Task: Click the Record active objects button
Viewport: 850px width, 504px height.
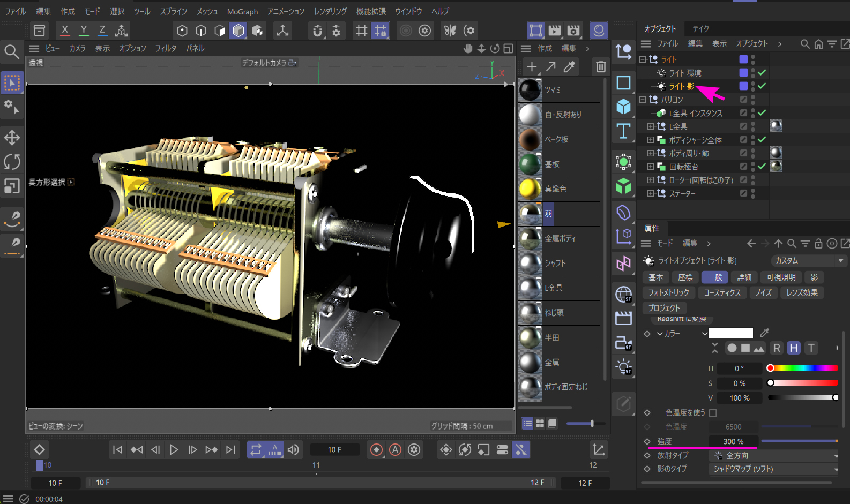Action: tap(376, 450)
